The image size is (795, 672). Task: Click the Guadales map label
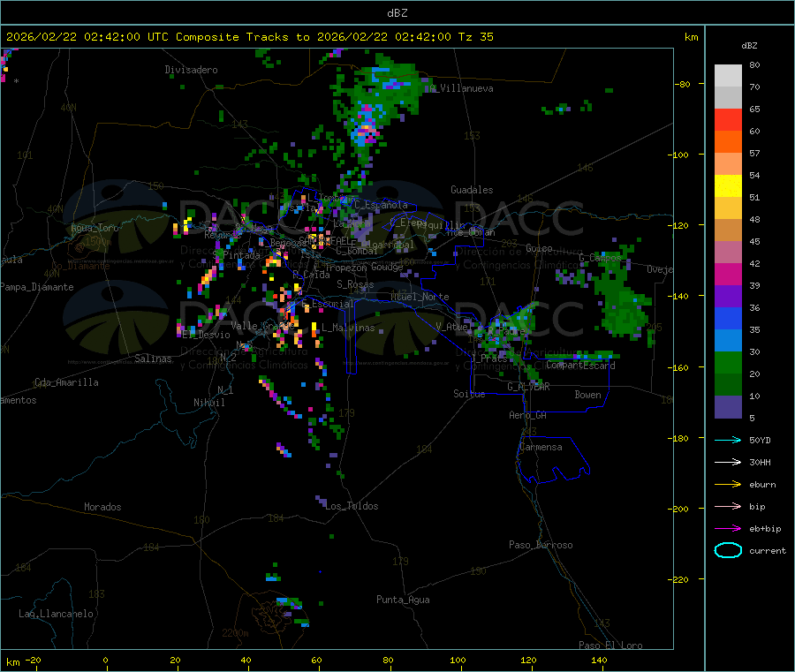(472, 190)
